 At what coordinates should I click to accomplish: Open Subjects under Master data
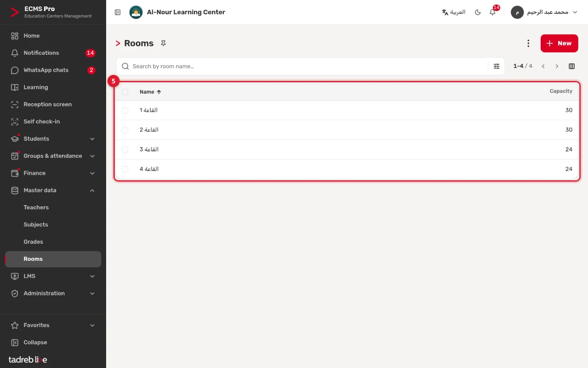pyautogui.click(x=53, y=224)
